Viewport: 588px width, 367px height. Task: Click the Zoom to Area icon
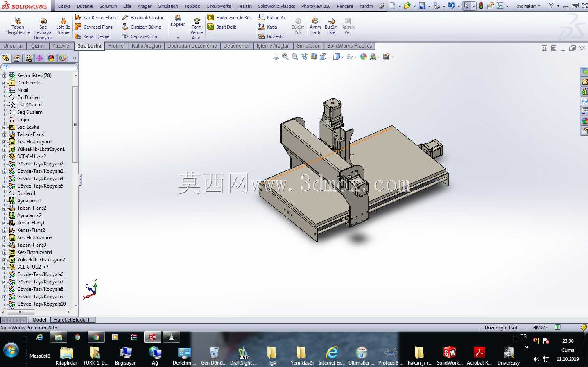[x=295, y=57]
